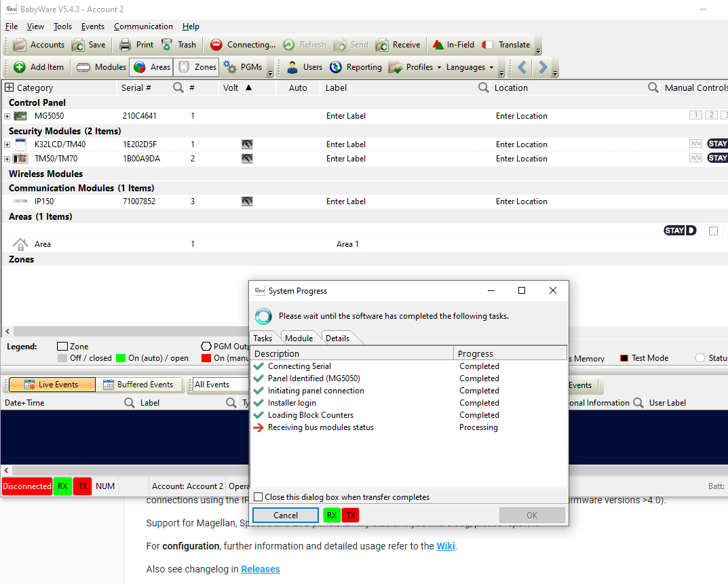Expand the MG5050 control panel entry
This screenshot has height=584, width=728.
6,115
